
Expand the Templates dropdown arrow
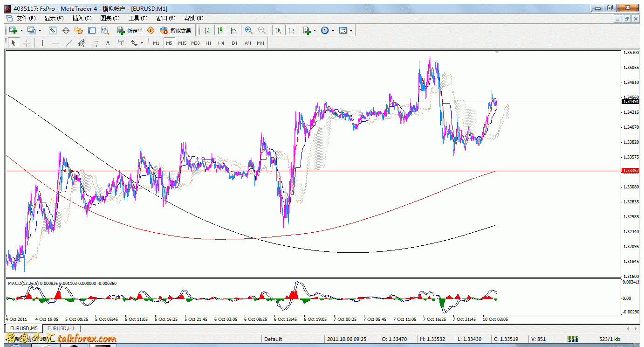[351, 31]
